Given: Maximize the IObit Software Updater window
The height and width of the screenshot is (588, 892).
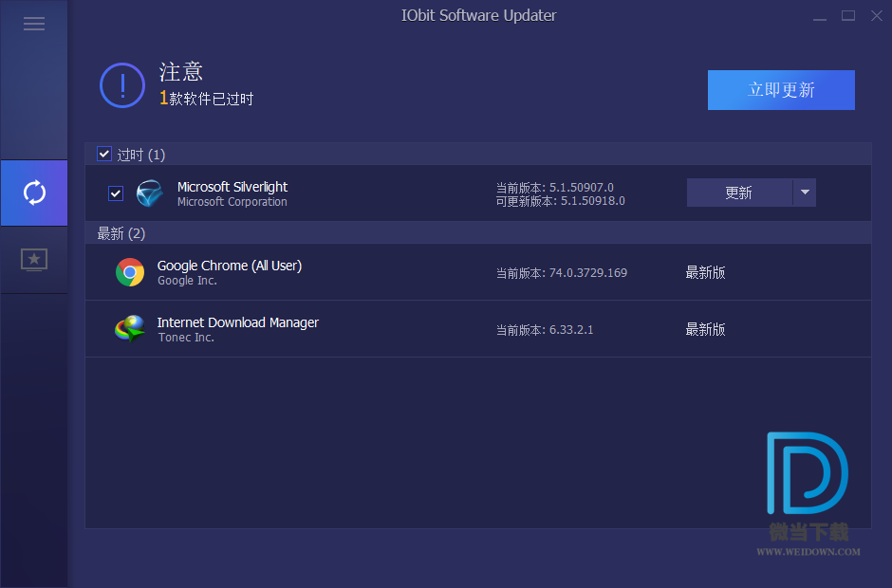Looking at the screenshot, I should [x=848, y=16].
